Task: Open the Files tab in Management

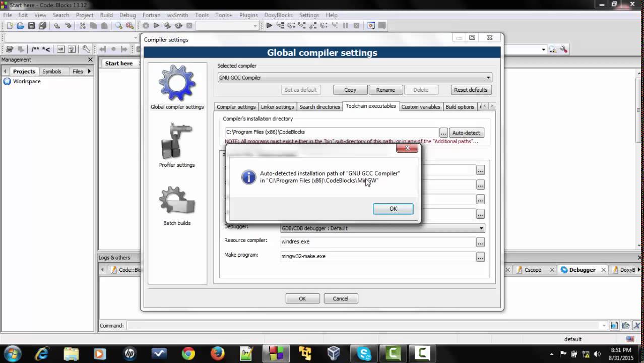Action: coord(78,72)
